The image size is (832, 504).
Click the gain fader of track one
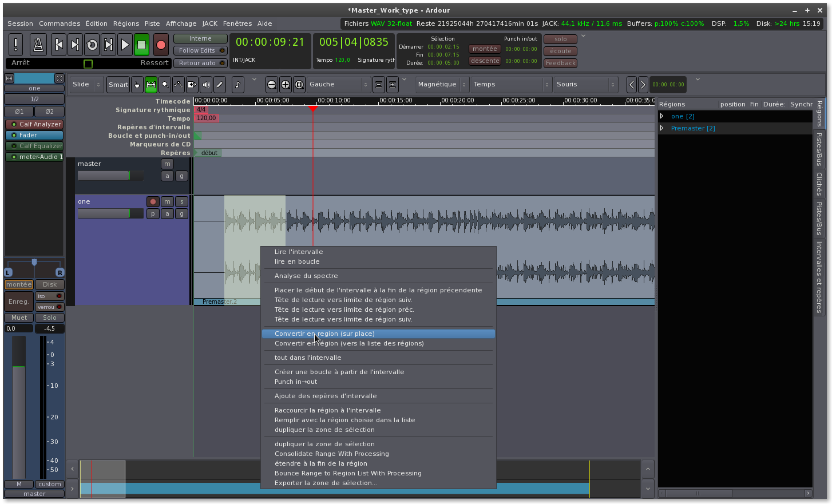(x=110, y=213)
